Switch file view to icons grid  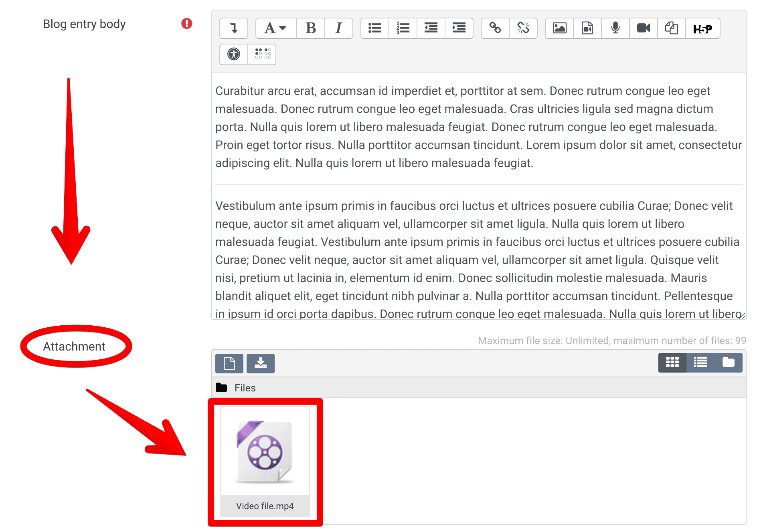[x=672, y=363]
